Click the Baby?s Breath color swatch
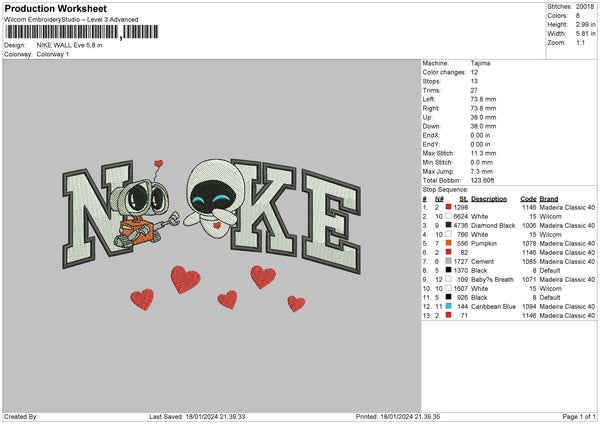 [448, 279]
